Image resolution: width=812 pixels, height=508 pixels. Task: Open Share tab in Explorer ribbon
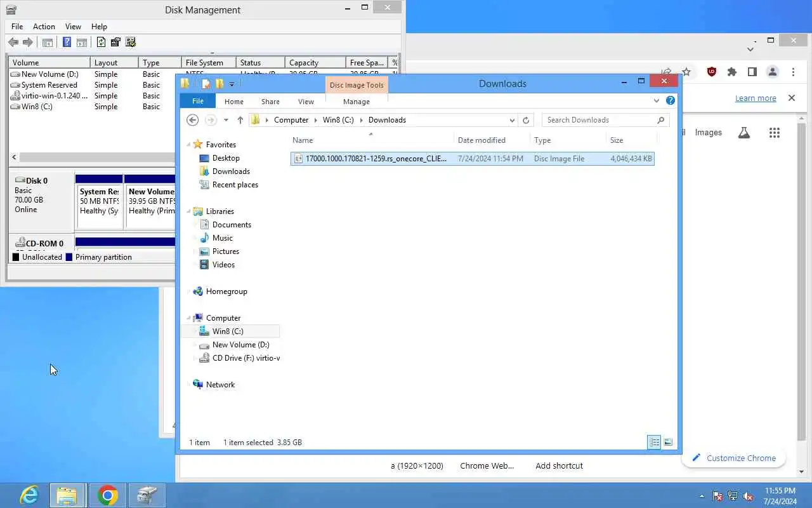tap(270, 102)
